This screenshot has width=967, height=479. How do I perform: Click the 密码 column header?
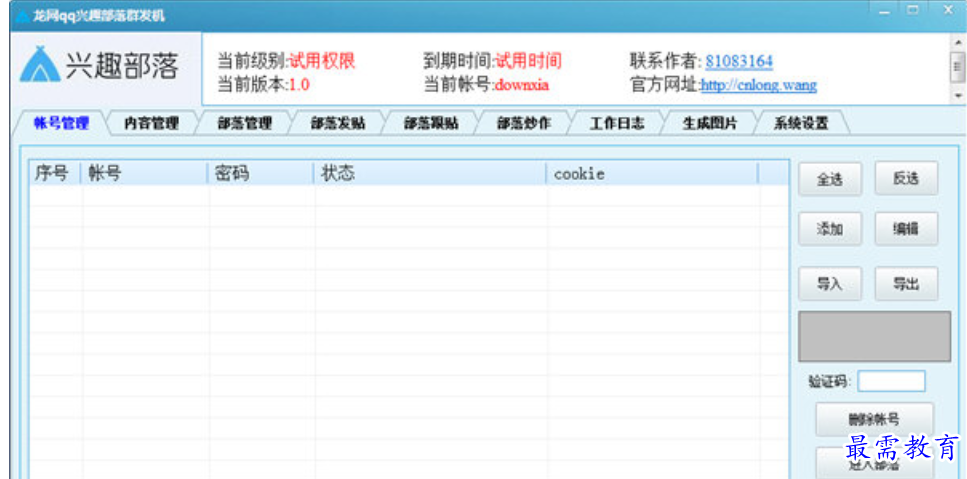point(261,173)
